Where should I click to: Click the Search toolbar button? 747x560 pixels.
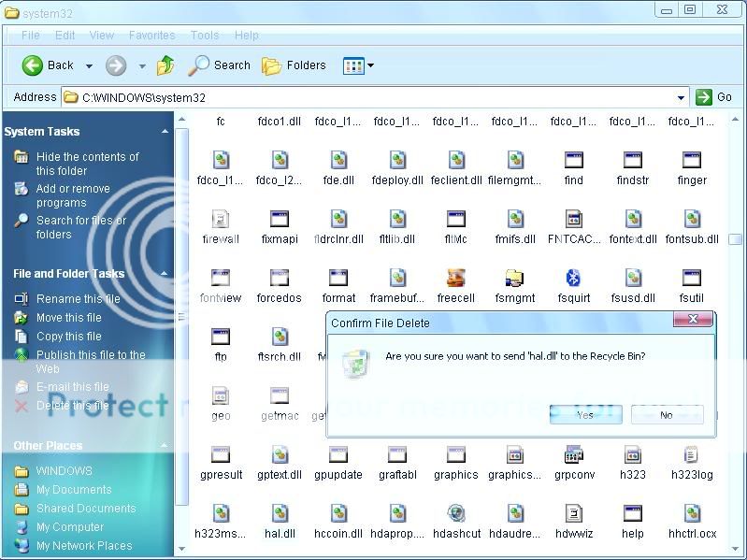click(x=220, y=65)
